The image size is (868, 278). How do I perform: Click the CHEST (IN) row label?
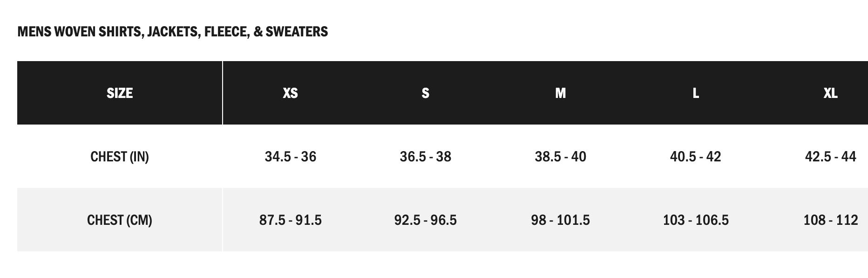tap(120, 157)
